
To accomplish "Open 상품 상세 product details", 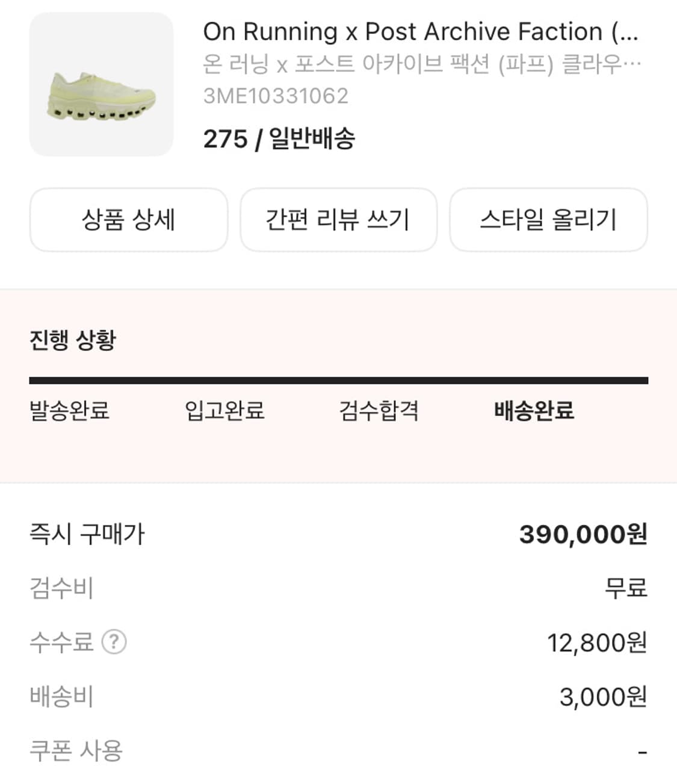I will 128,220.
